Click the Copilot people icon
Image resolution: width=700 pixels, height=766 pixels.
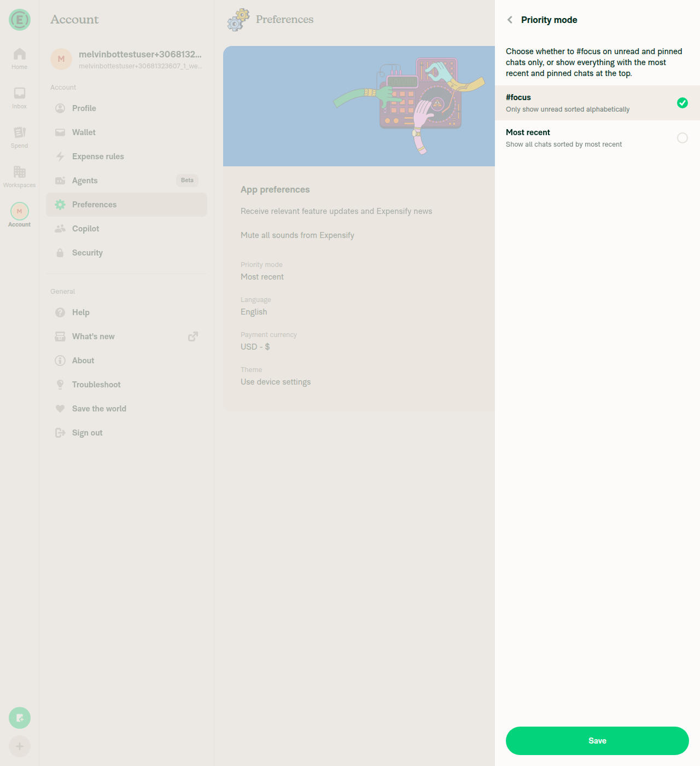tap(60, 229)
